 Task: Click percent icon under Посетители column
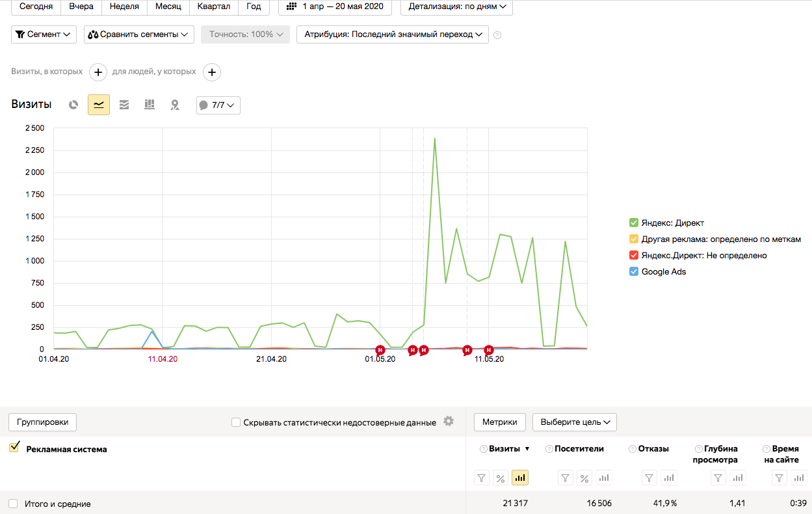pyautogui.click(x=584, y=478)
